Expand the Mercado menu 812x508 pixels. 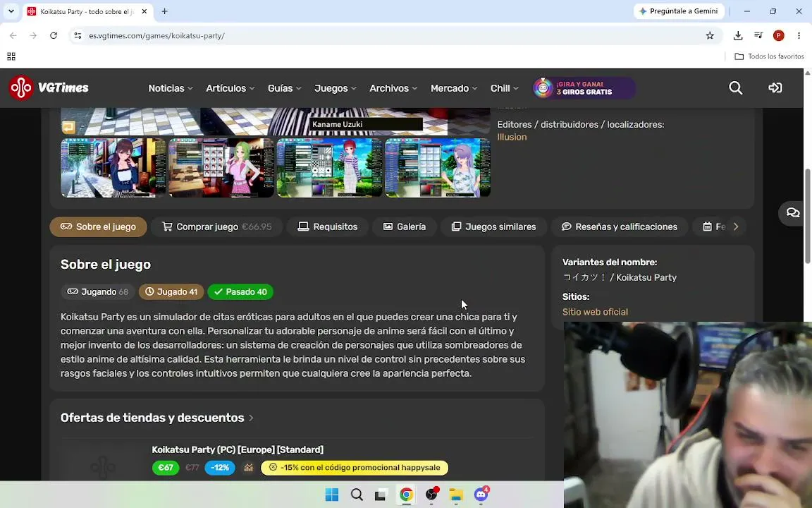click(454, 88)
